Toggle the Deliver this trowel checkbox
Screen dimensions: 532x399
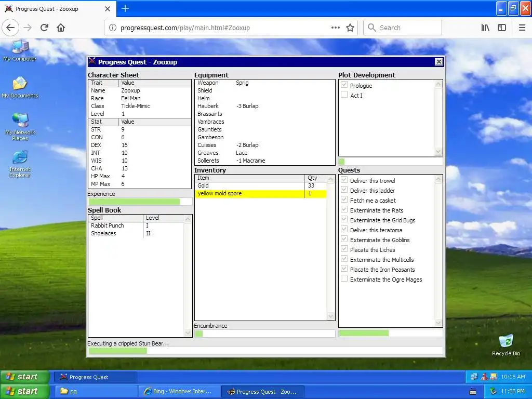click(x=344, y=179)
